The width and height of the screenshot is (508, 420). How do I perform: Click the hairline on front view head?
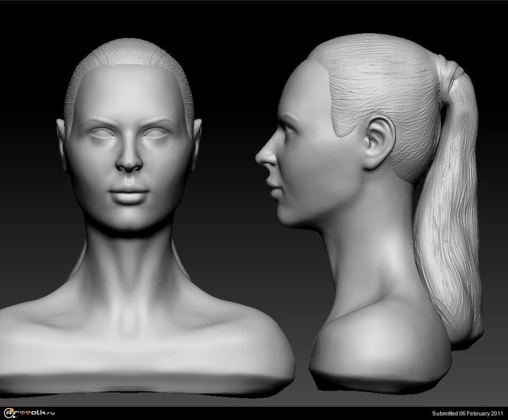[129, 63]
